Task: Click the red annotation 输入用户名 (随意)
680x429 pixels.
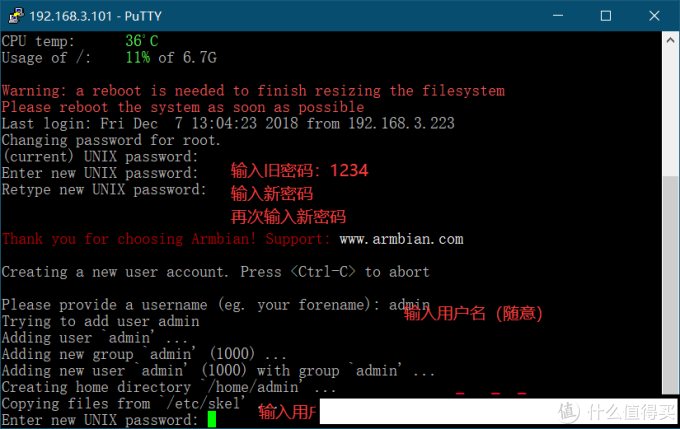Action: [x=473, y=313]
